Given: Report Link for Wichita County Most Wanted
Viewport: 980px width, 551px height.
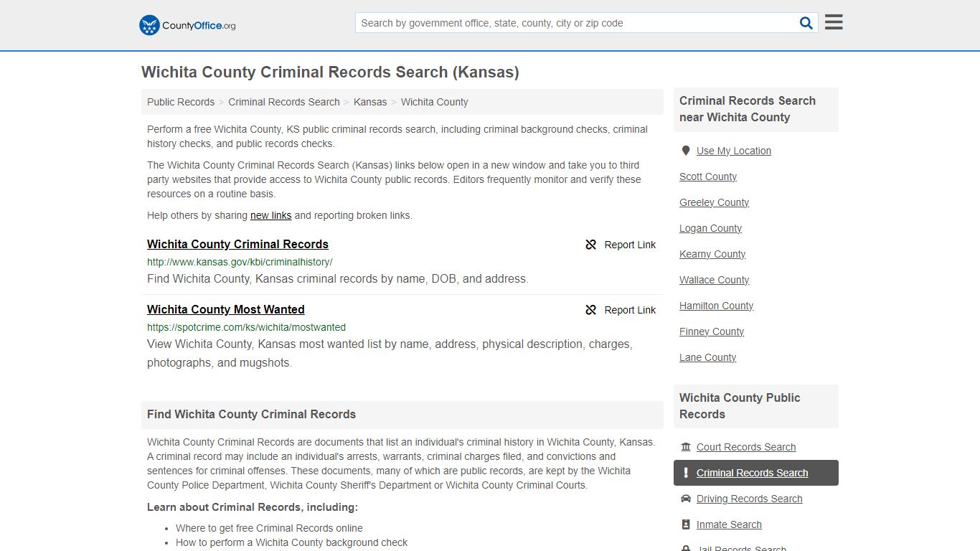Looking at the screenshot, I should pos(621,310).
